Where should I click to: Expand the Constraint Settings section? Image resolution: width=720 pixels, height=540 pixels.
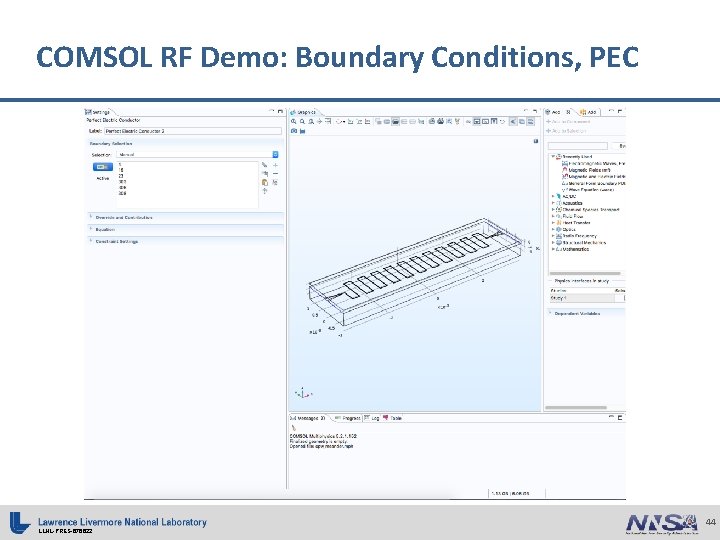click(91, 241)
